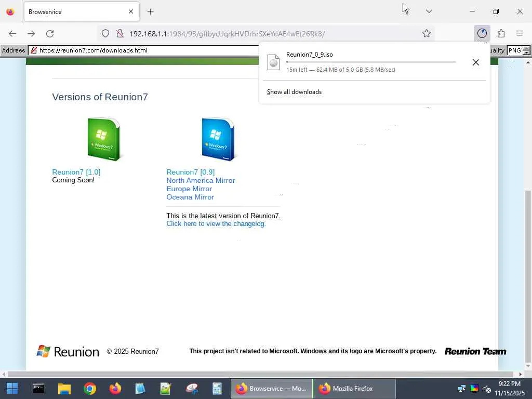The image size is (532, 399).
Task: Click the Browservice address field
Action: 144,50
